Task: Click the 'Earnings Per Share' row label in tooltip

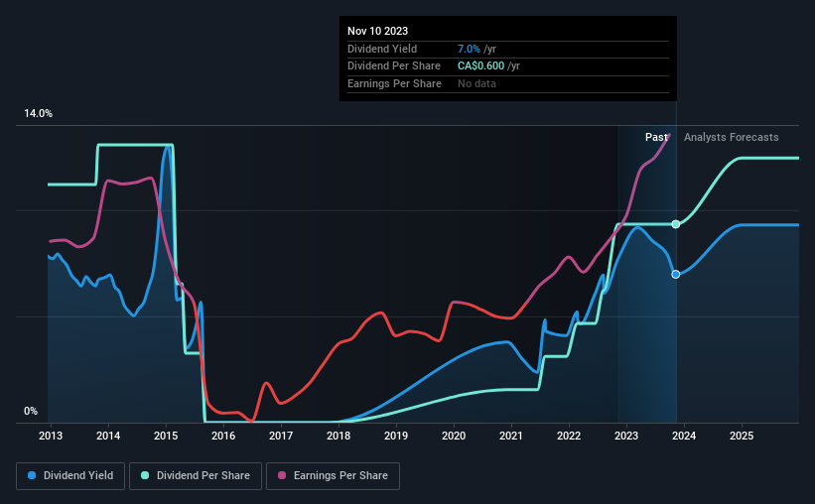Action: (394, 83)
